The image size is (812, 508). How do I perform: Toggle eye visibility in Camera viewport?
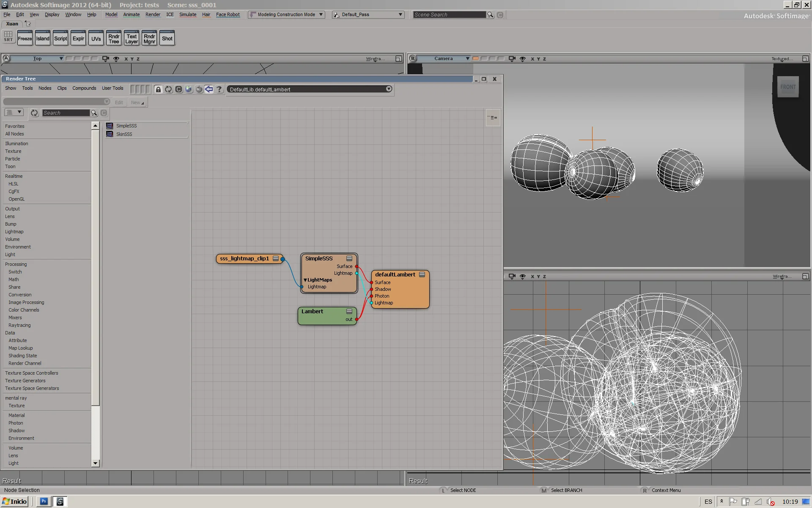coord(523,59)
